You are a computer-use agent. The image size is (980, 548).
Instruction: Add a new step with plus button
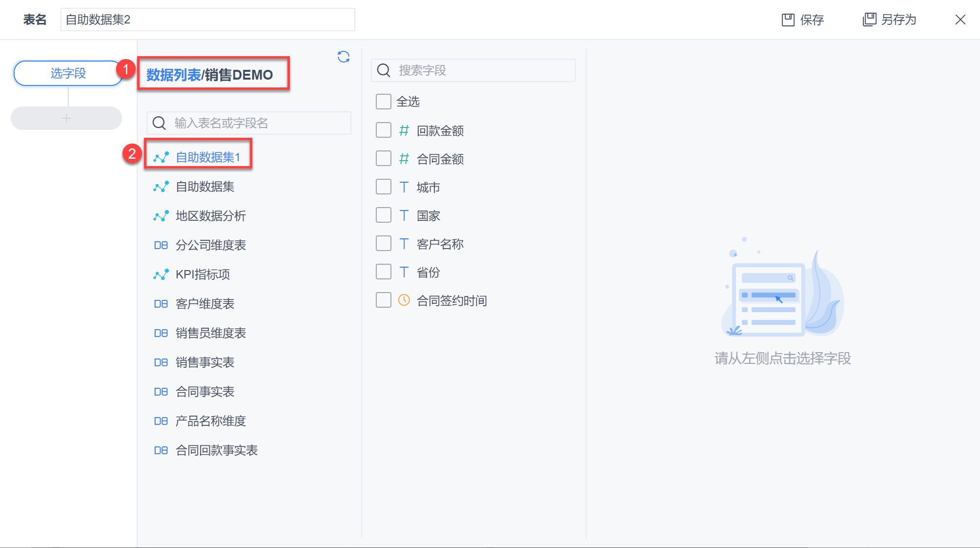66,118
